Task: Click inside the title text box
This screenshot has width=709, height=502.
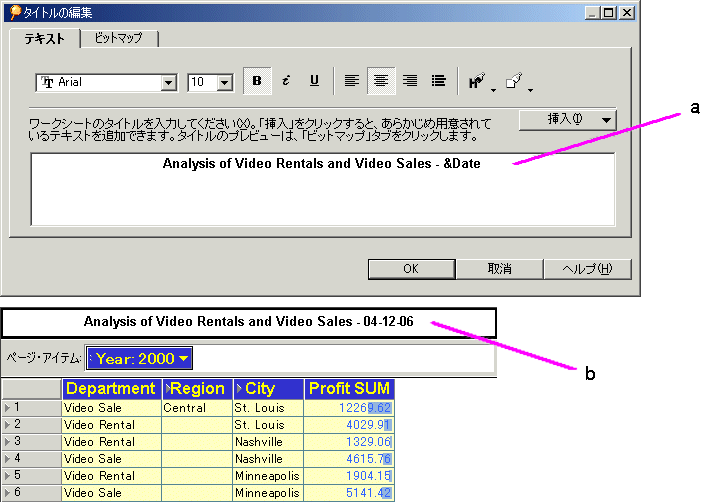Action: 323,189
